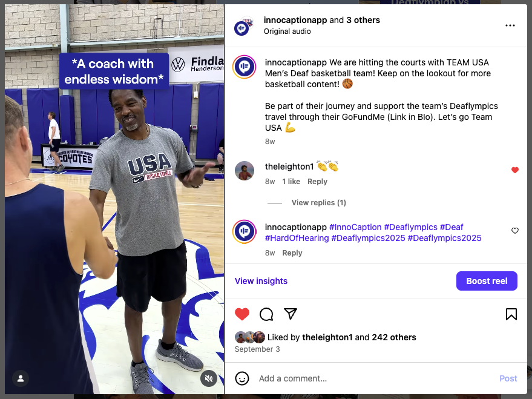Open View insights
532x399 pixels.
pyautogui.click(x=261, y=280)
